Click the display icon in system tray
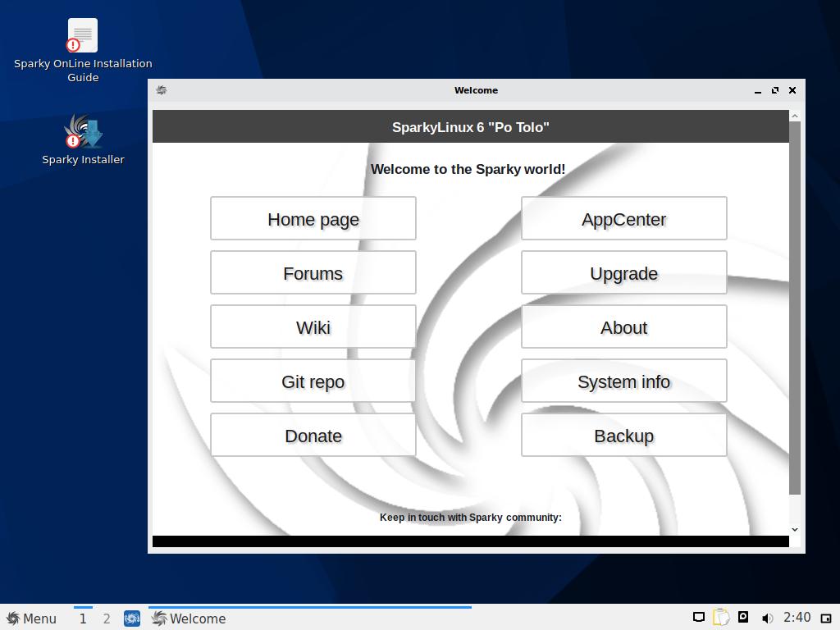Screen dimensions: 840x630 (x=699, y=618)
